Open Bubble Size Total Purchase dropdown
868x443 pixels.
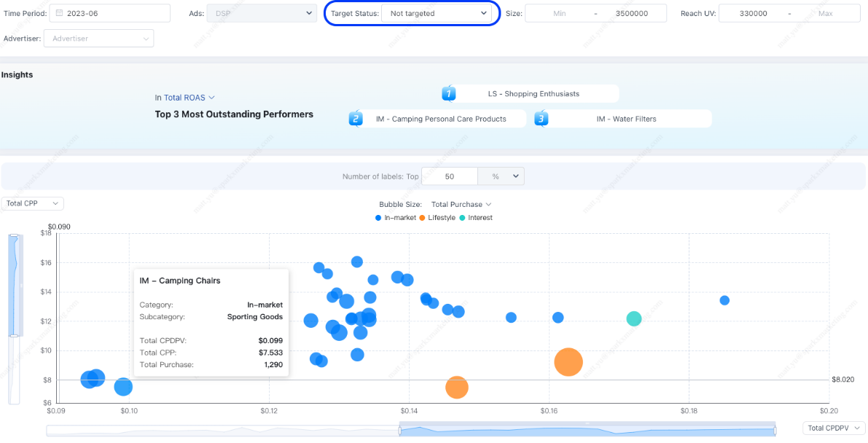[x=461, y=204]
